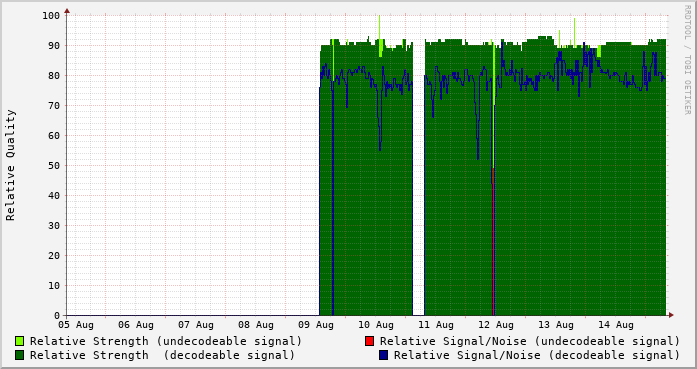Click the light green undecodeable strength swatch
The image size is (697, 369).
pyautogui.click(x=20, y=341)
